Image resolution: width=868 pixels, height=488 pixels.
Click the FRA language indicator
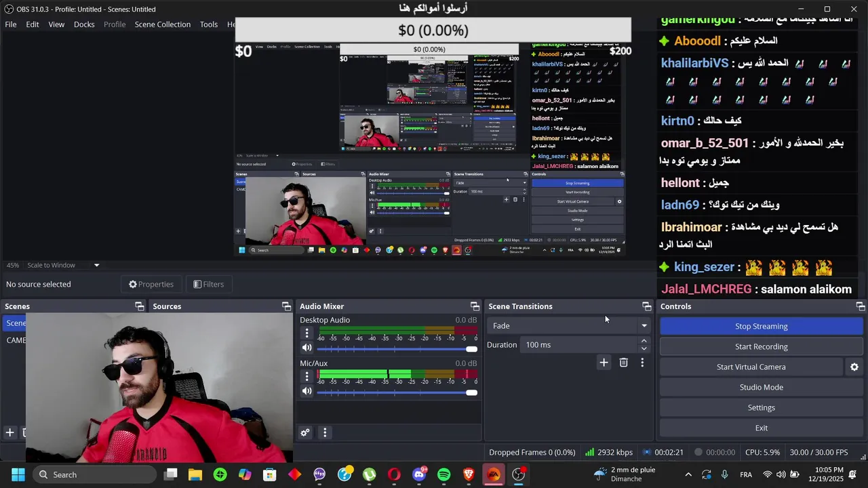coord(745,474)
